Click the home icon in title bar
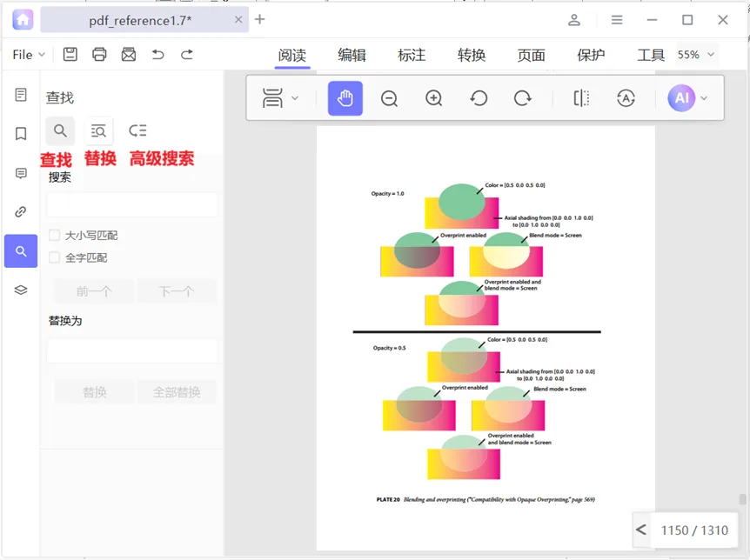The width and height of the screenshot is (750, 560). 23,20
